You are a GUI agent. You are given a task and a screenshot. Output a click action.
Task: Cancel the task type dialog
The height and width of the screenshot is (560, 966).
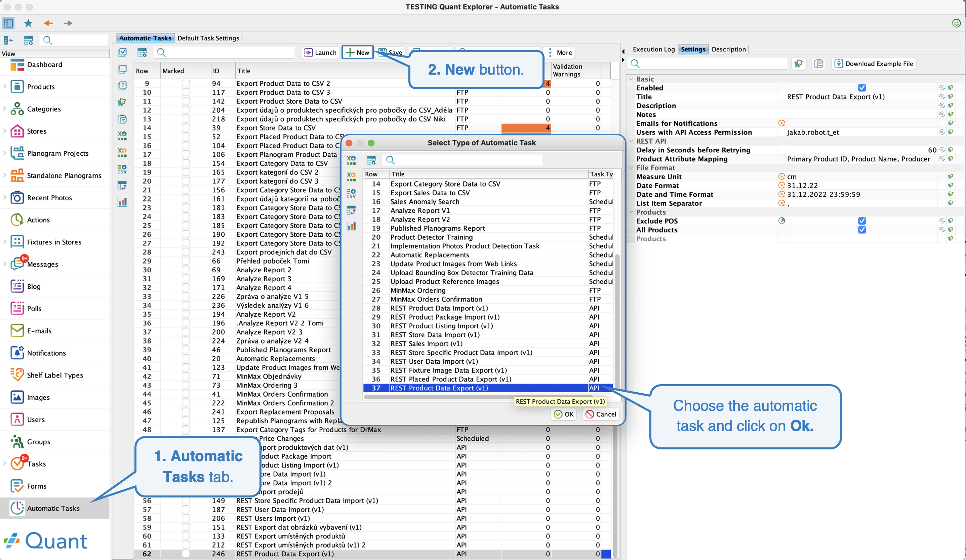point(601,414)
